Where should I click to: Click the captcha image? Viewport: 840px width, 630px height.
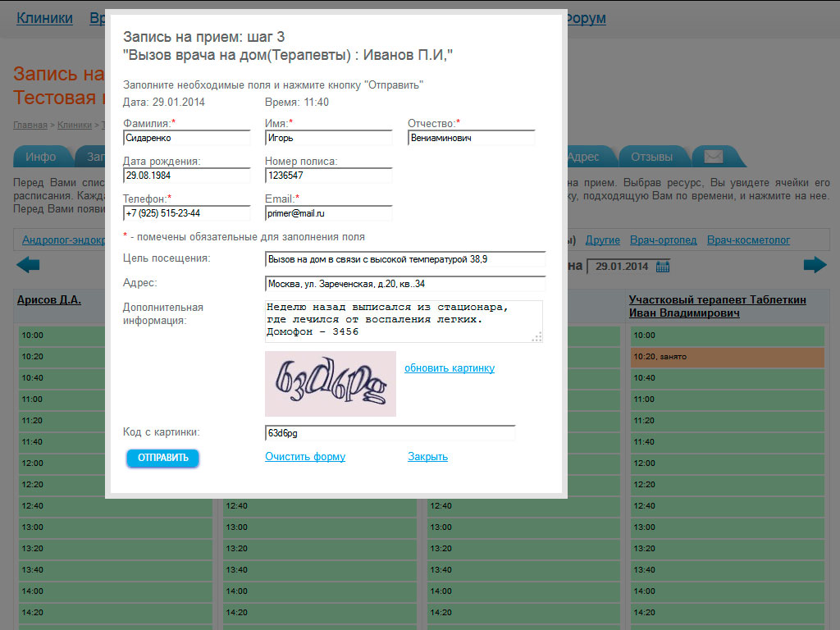pyautogui.click(x=330, y=384)
